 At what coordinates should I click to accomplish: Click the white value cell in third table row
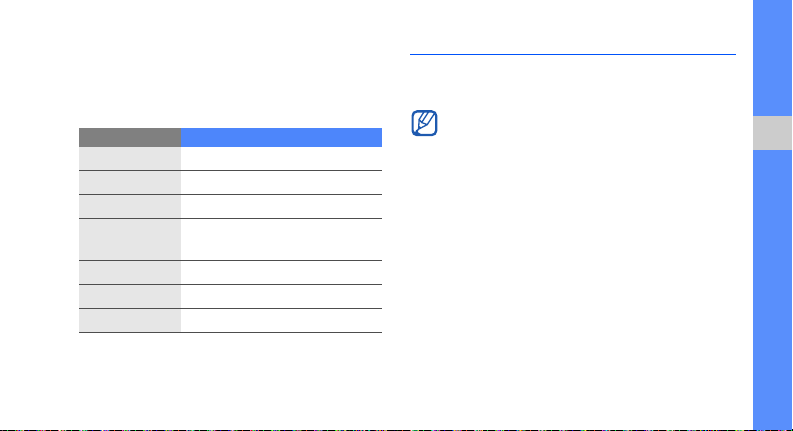tap(281, 206)
